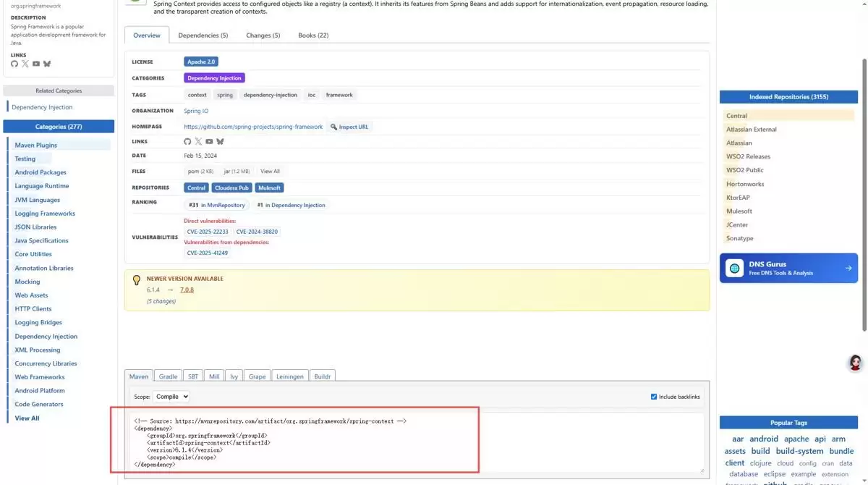Click the Bluesky icon in the LINKS table row
The width and height of the screenshot is (868, 485).
[x=220, y=141]
